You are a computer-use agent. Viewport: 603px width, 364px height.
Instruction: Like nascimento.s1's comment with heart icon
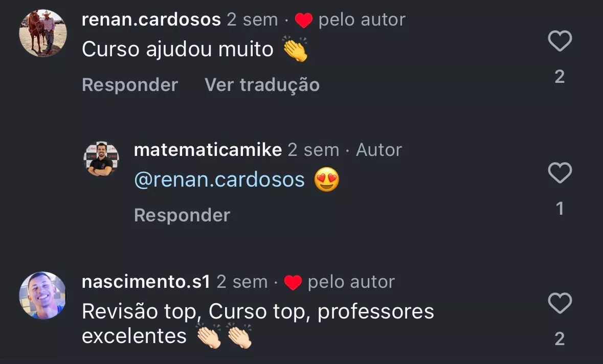(x=560, y=303)
